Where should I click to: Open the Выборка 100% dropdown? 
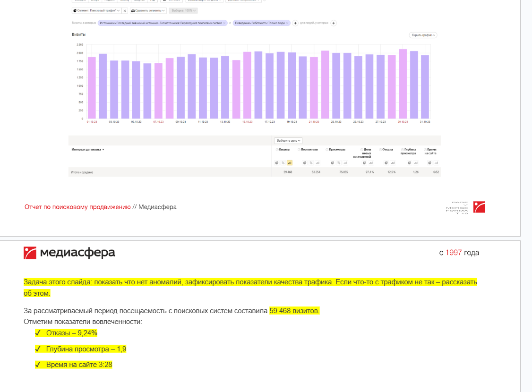point(183,10)
